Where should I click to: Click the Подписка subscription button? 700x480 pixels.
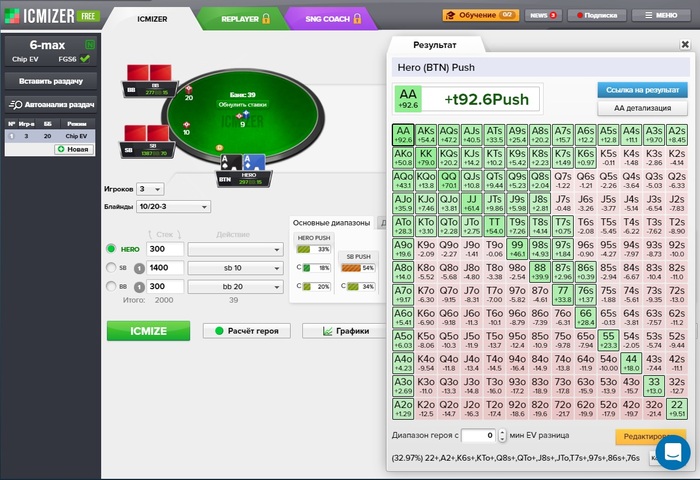pyautogui.click(x=597, y=15)
